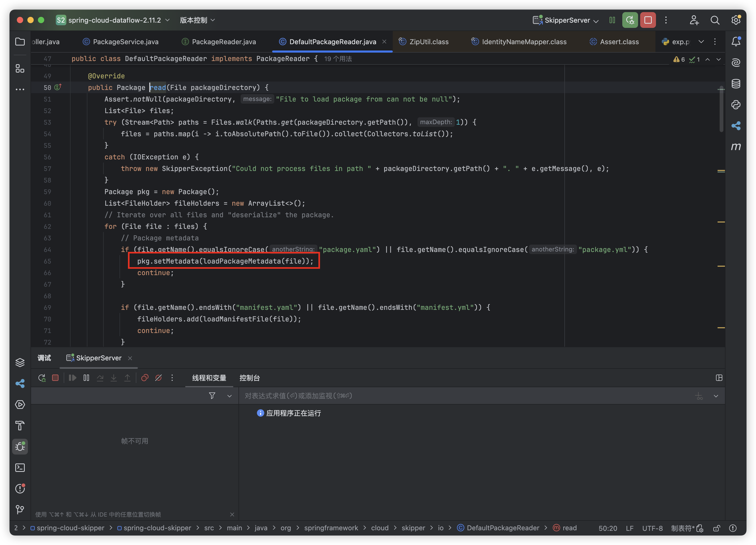The height and width of the screenshot is (545, 756).
Task: Close the SkipperServer debug session tab
Action: [130, 358]
